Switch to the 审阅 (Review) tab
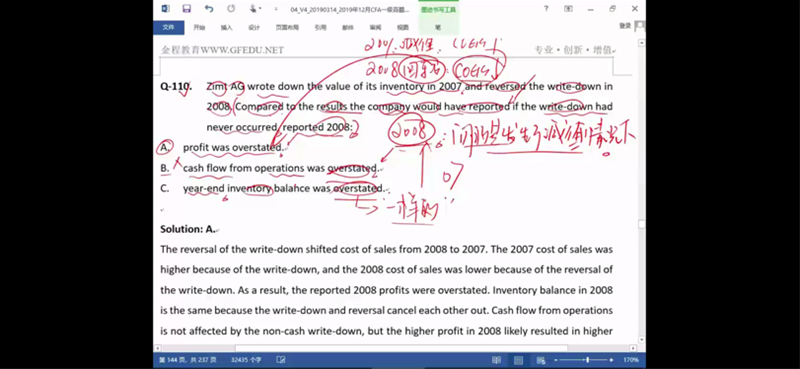The width and height of the screenshot is (800, 369). [x=376, y=28]
